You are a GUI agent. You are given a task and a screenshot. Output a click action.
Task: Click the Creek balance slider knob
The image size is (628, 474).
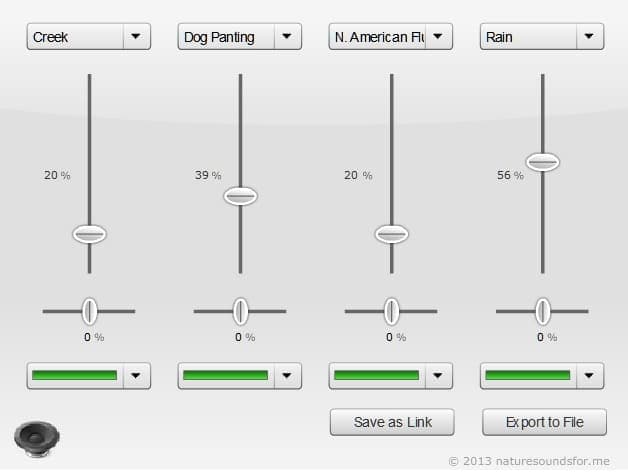pyautogui.click(x=89, y=311)
